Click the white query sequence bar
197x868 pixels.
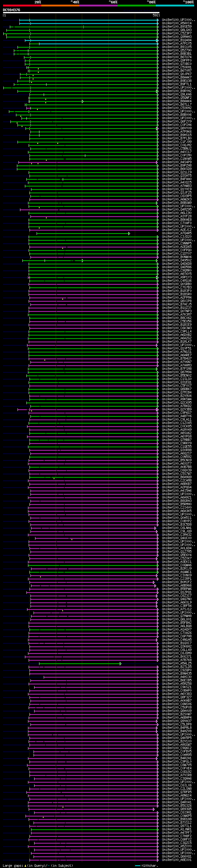click(81, 12)
